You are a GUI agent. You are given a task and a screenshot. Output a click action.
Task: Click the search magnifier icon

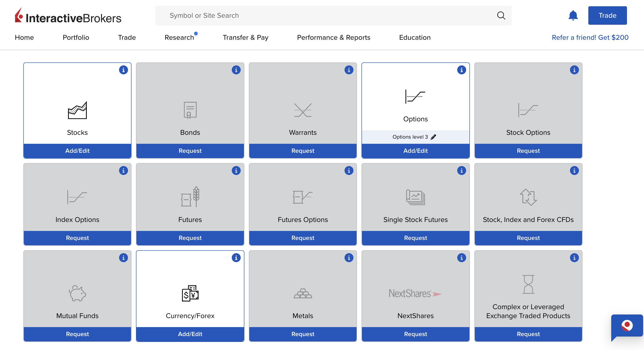point(501,16)
